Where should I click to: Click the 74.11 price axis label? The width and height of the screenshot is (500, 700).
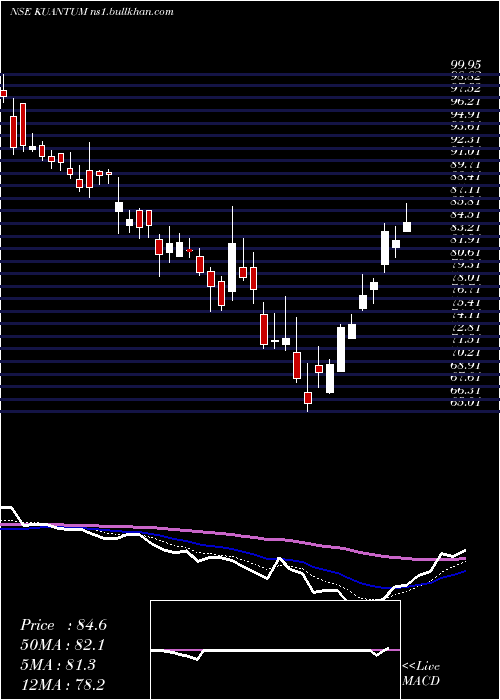pyautogui.click(x=465, y=315)
